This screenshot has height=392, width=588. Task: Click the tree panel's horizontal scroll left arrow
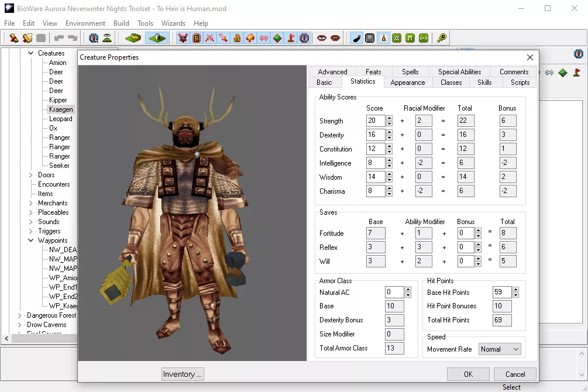[6, 338]
